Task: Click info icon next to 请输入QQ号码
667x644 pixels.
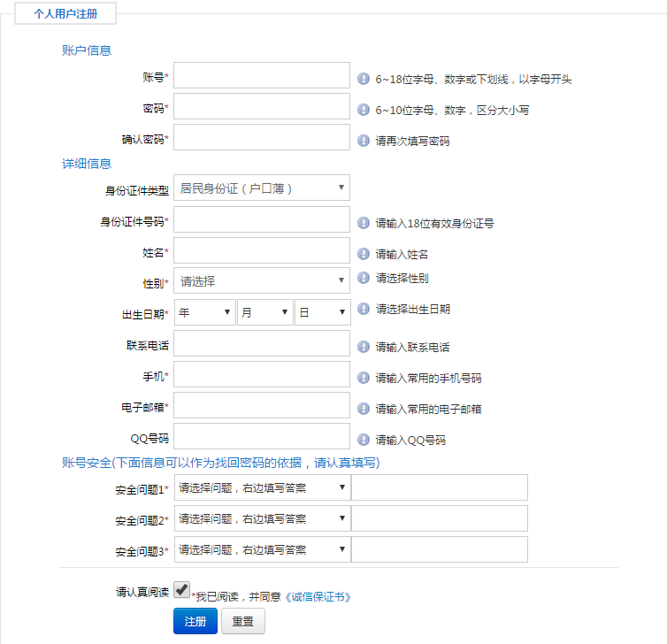Action: 363,439
